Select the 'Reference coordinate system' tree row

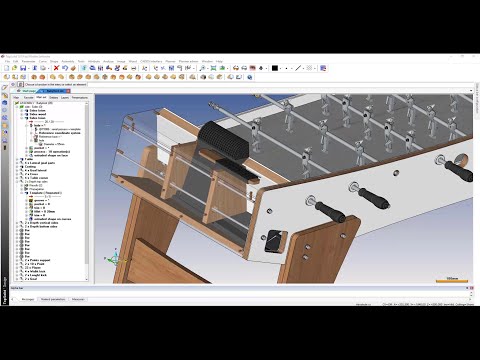pyautogui.click(x=59, y=133)
